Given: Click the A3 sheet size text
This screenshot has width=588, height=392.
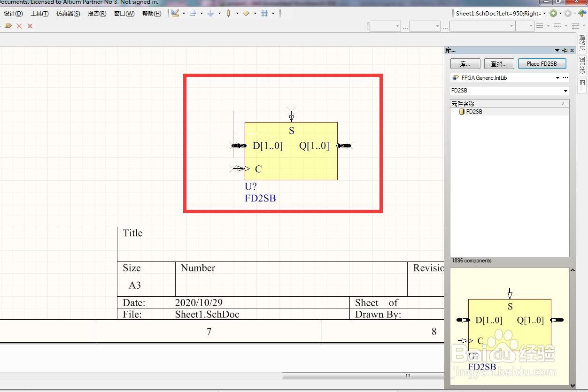Looking at the screenshot, I should pyautogui.click(x=135, y=285).
